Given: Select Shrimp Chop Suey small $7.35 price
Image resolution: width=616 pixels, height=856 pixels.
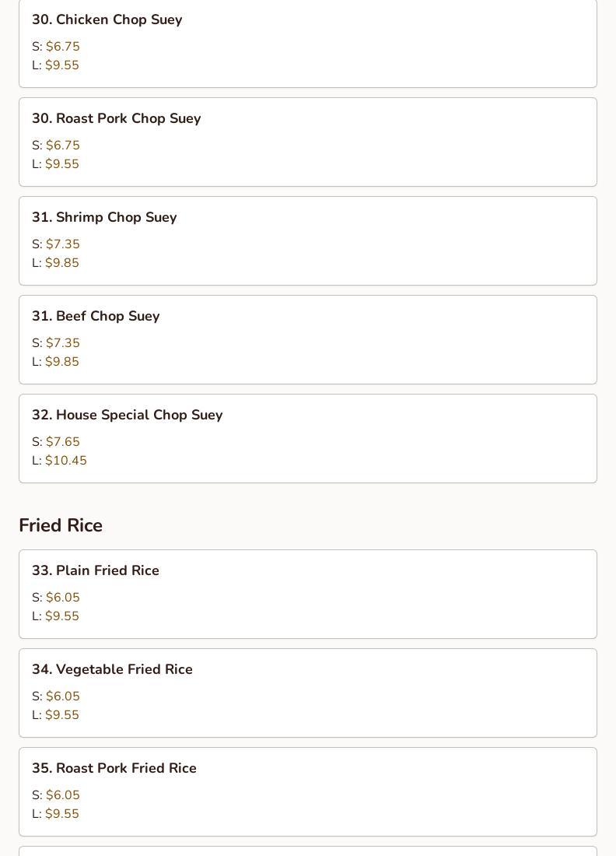Looking at the screenshot, I should point(62,244).
